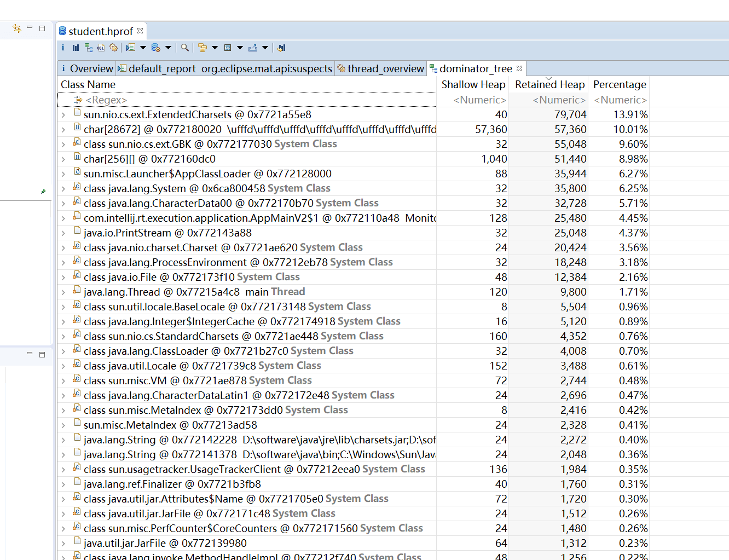Switch to the thread_overview tab
Screen dimensions: 729x560
pos(385,68)
